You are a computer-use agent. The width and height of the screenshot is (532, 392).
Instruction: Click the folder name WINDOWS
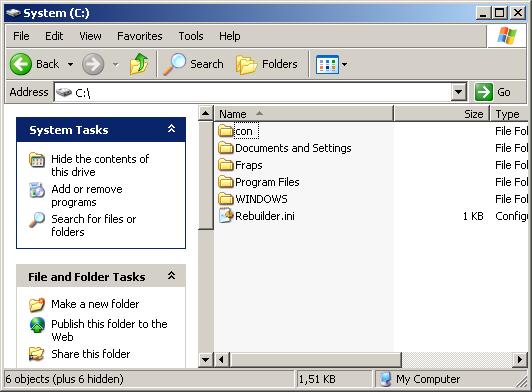click(x=262, y=199)
